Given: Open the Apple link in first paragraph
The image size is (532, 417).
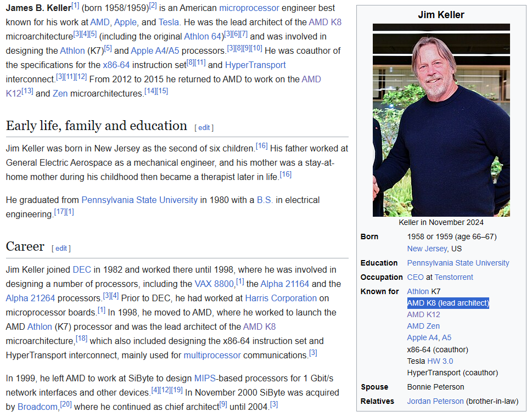Looking at the screenshot, I should [125, 22].
